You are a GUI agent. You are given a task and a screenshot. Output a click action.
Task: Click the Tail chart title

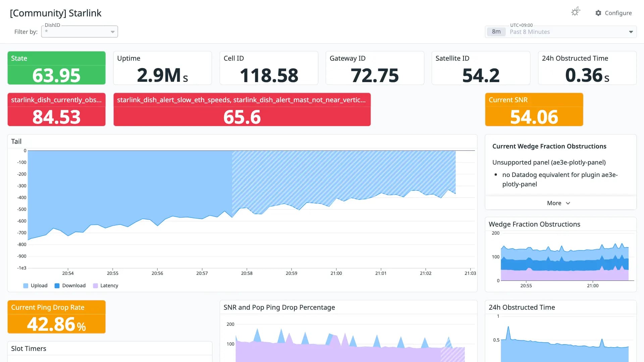click(16, 141)
